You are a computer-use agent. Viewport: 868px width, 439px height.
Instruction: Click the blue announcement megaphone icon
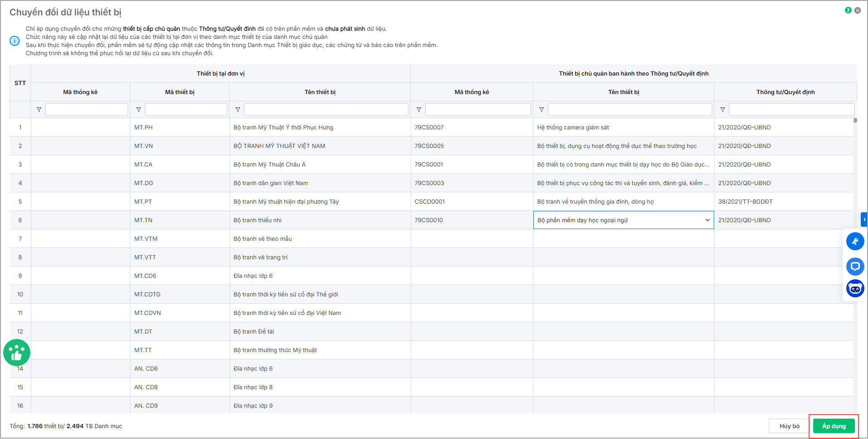[x=855, y=241]
